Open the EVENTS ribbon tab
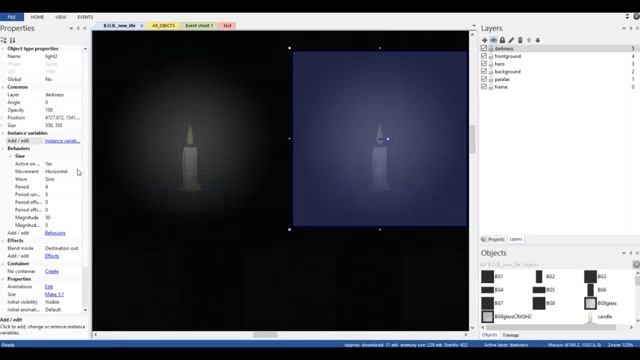Image resolution: width=640 pixels, height=360 pixels. coord(85,17)
